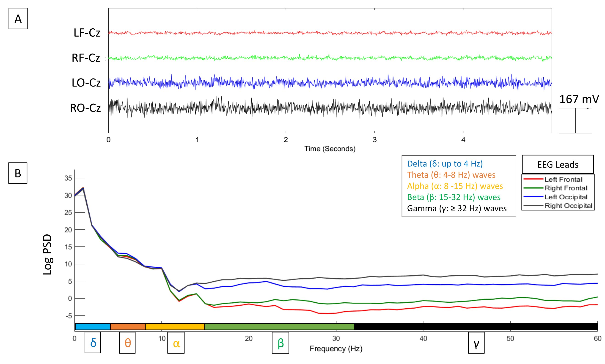Click the blue delta band segment

tap(93, 326)
